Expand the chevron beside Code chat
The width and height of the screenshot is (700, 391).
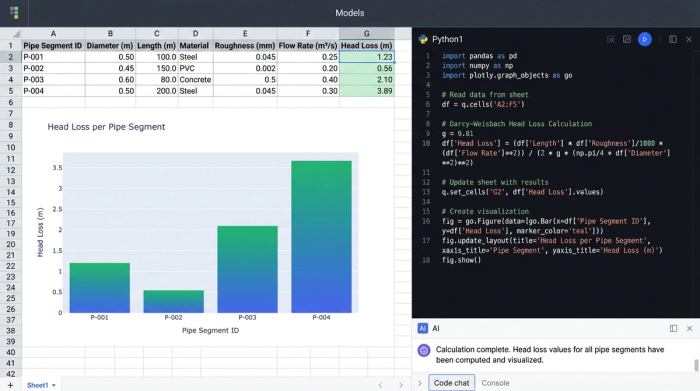[x=420, y=383]
